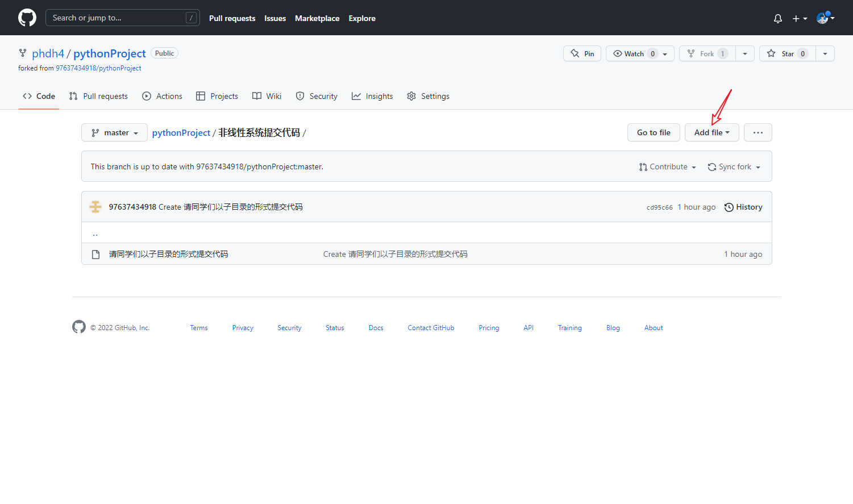Open the footer GitHub logo
Image resolution: width=853 pixels, height=504 pixels.
pos(79,327)
